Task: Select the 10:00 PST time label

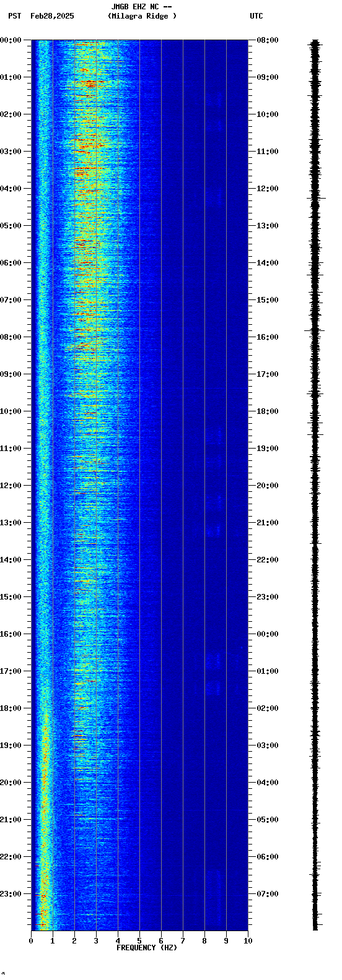Action: pyautogui.click(x=11, y=411)
